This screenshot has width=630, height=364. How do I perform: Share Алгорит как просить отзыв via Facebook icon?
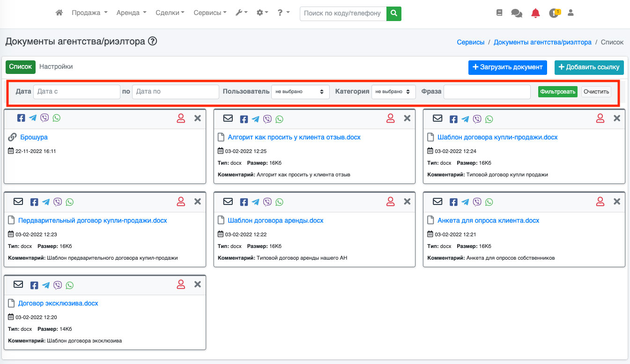(x=244, y=119)
